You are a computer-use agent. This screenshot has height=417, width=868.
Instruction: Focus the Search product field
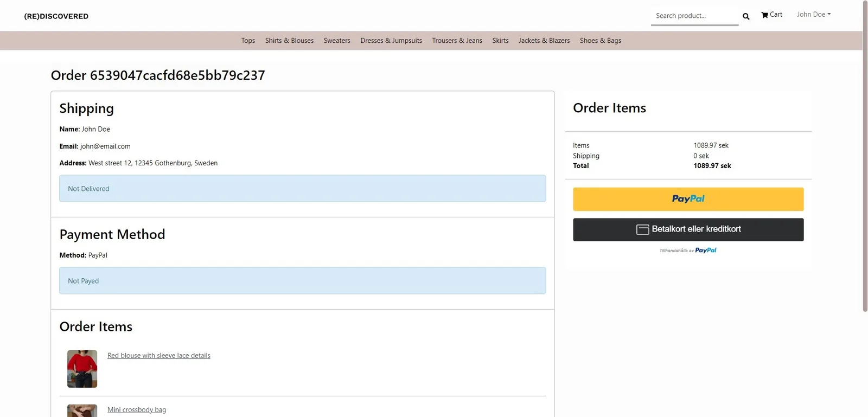click(694, 16)
